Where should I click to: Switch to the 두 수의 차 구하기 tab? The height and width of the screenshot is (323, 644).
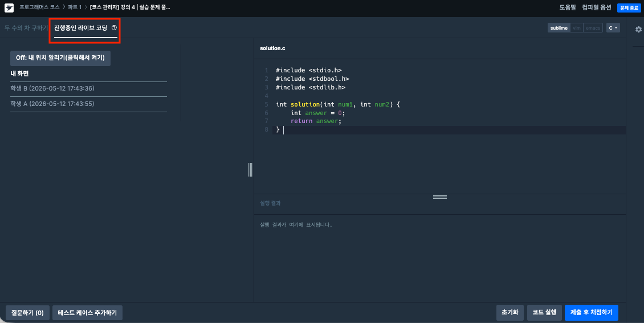click(26, 28)
